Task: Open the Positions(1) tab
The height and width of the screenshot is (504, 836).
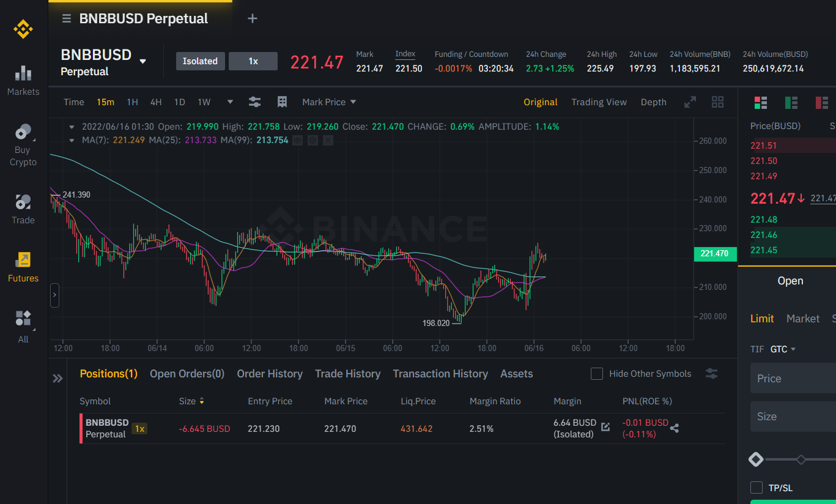Action: (109, 374)
